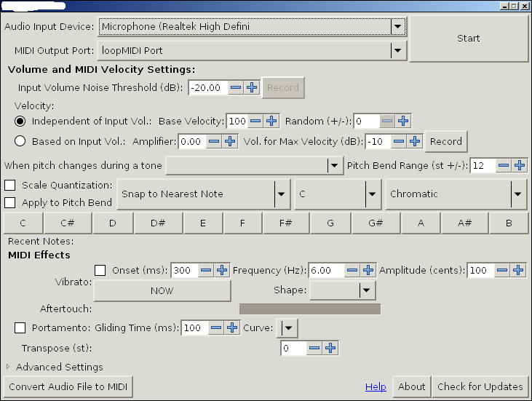The image size is (532, 401).
Task: Increase Transpose value with plus icon
Action: (330, 349)
